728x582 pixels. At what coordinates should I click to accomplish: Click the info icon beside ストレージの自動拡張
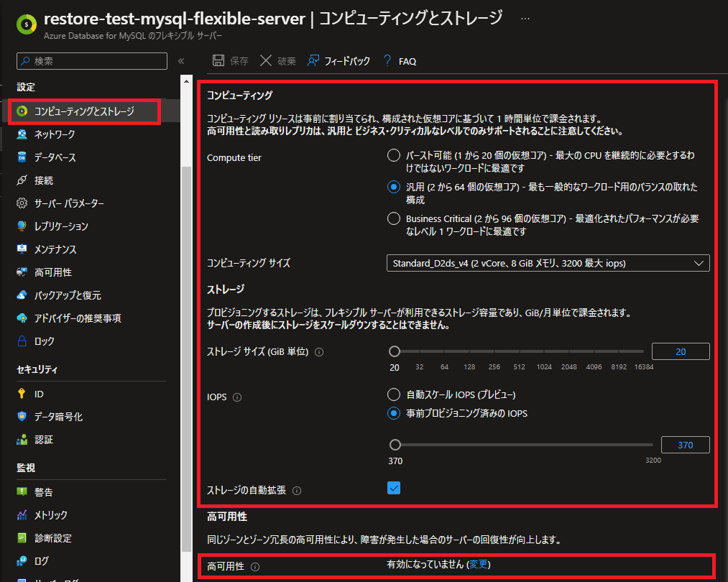[x=297, y=491]
